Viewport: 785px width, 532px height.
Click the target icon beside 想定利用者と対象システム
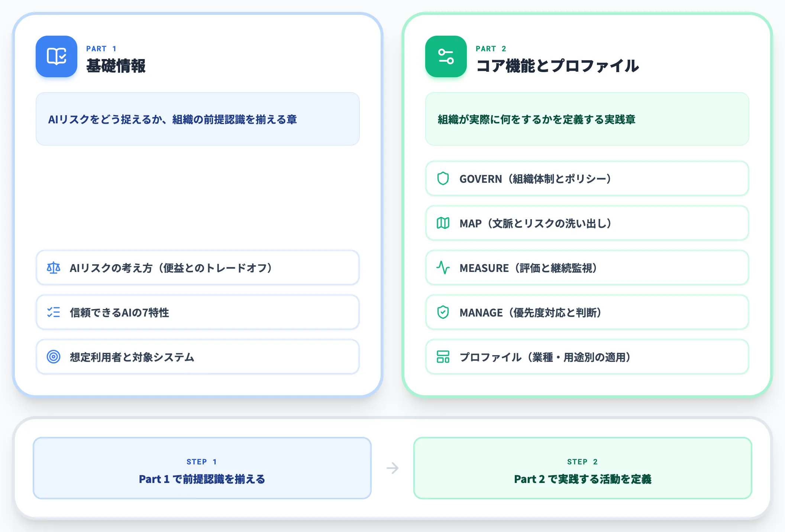tap(54, 357)
